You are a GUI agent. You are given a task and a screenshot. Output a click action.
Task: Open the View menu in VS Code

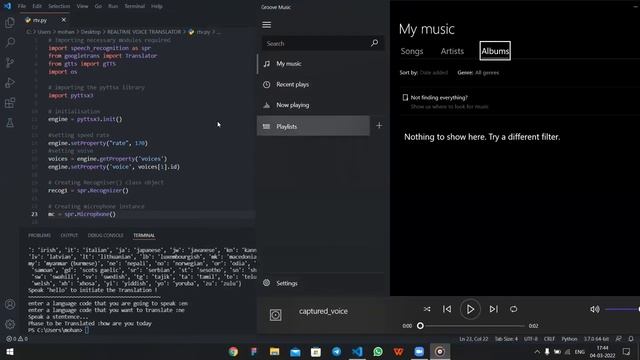click(82, 6)
